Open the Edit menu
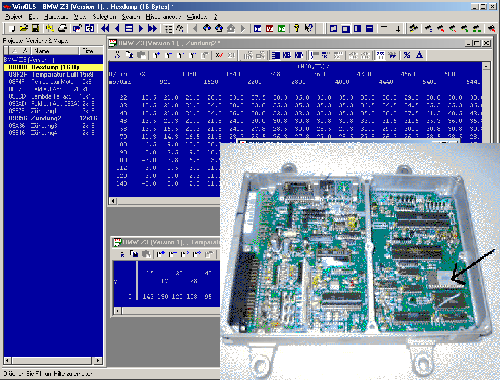The height and width of the screenshot is (380, 500). [x=33, y=17]
